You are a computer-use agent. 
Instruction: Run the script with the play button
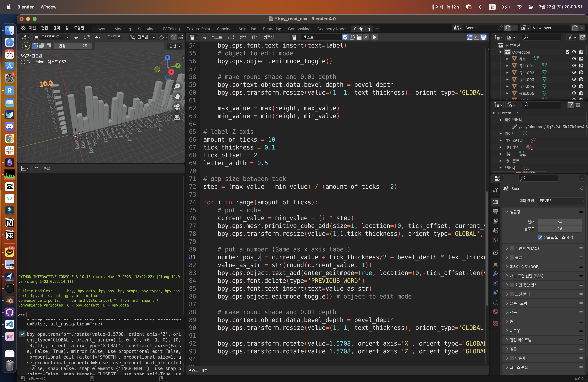click(374, 37)
